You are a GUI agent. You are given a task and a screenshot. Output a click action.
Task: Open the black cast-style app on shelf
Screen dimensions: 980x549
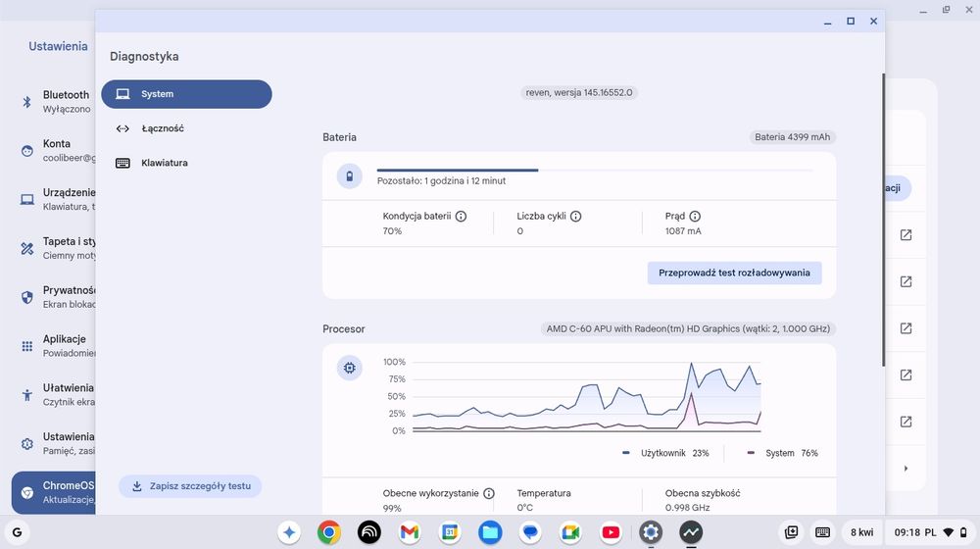[369, 532]
